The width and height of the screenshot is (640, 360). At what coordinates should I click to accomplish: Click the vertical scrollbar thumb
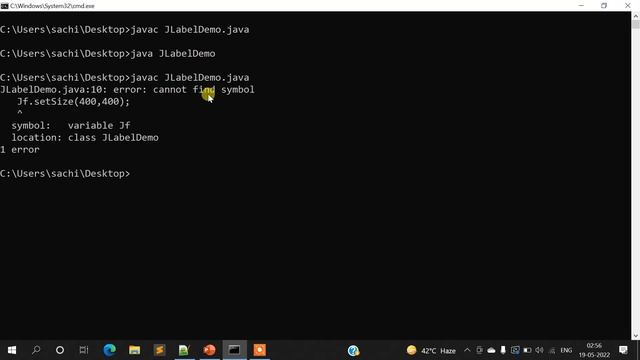click(x=636, y=24)
